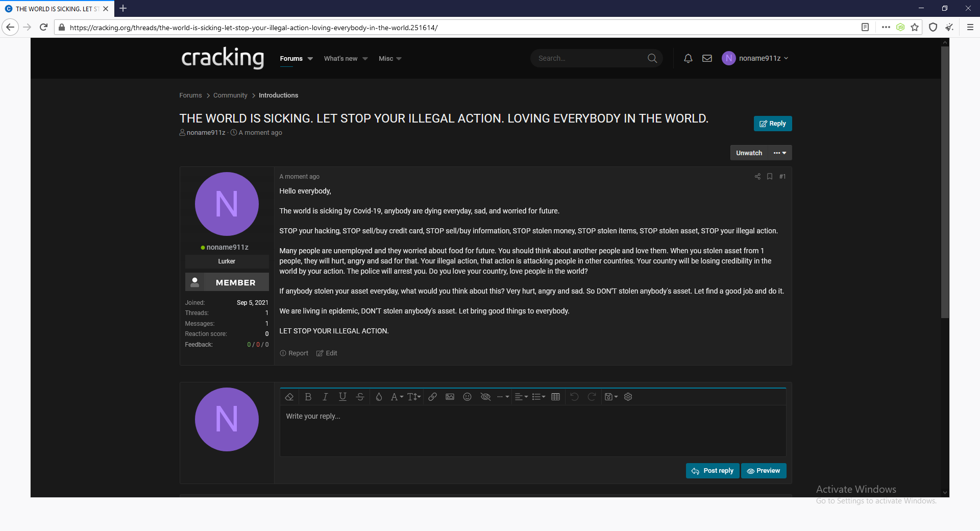Open the alerts bell notifications
The width and height of the screenshot is (980, 531).
tap(688, 58)
